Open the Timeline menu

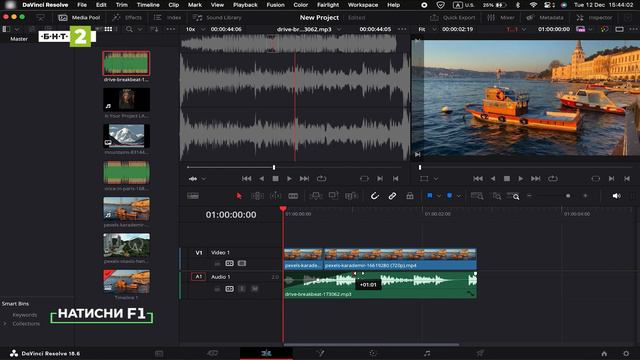148,5
